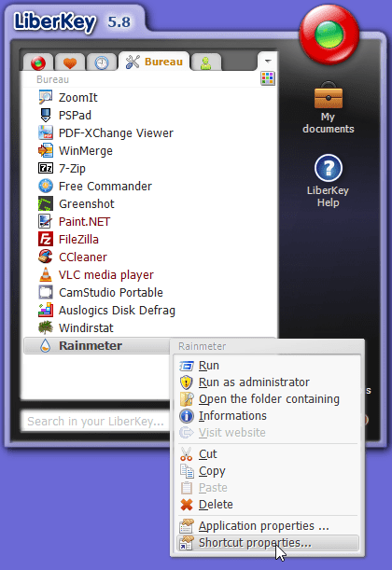Select the Bureau tab
Screen dimensions: 392x570
[x=154, y=62]
